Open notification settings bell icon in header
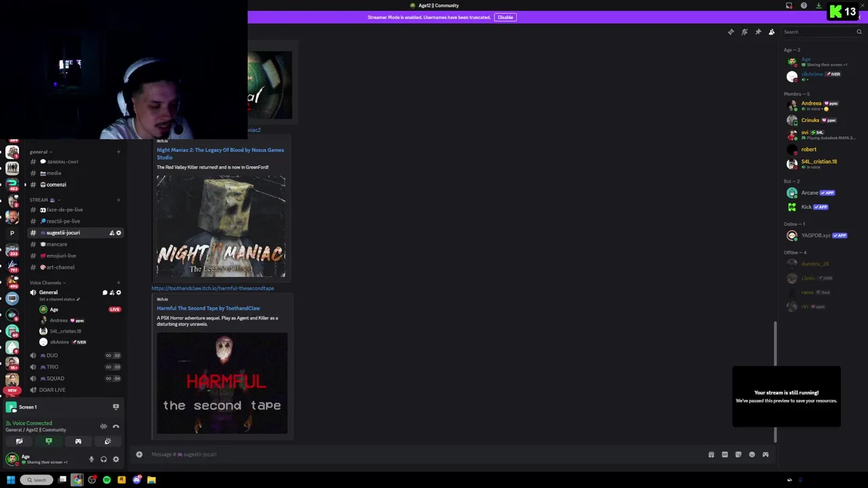Image resolution: width=868 pixels, height=488 pixels. tap(744, 32)
